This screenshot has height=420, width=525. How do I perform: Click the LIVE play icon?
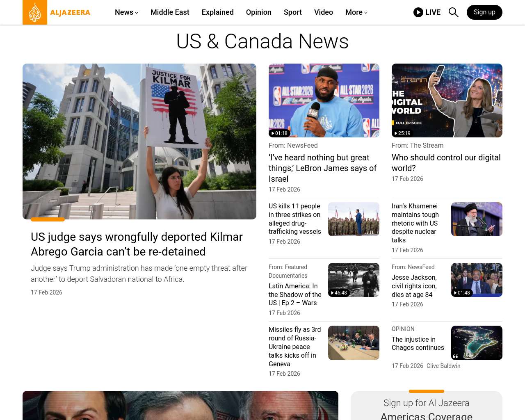(418, 12)
